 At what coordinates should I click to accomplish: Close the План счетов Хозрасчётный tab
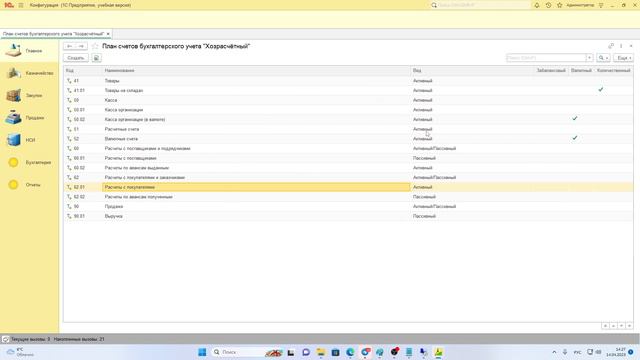[x=108, y=34]
